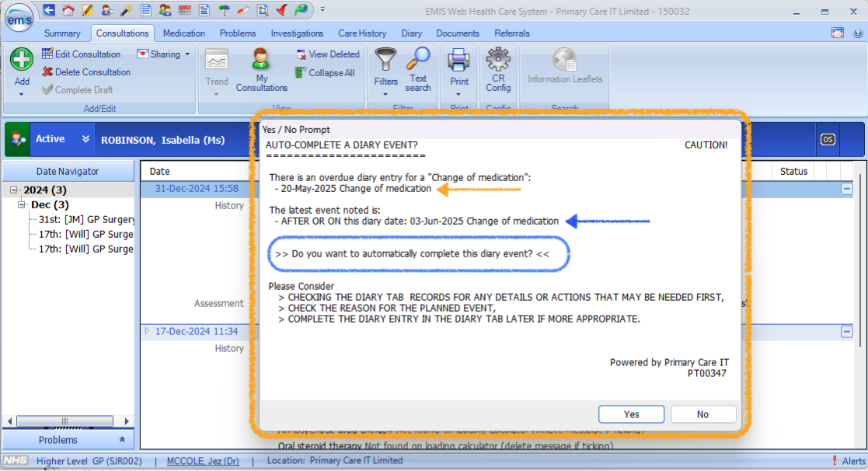Select the 31st: [JM] GP Surgery entry
This screenshot has height=471, width=868.
click(86, 219)
